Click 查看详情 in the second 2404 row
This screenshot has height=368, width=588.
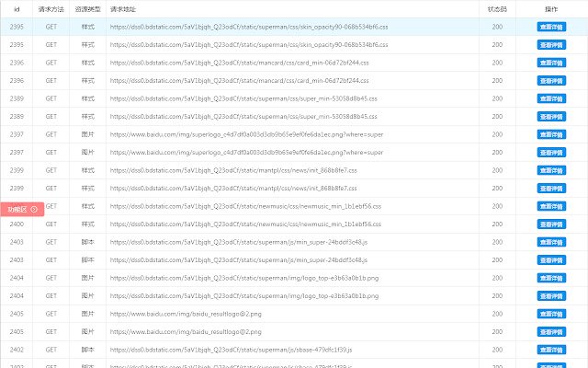coord(551,296)
